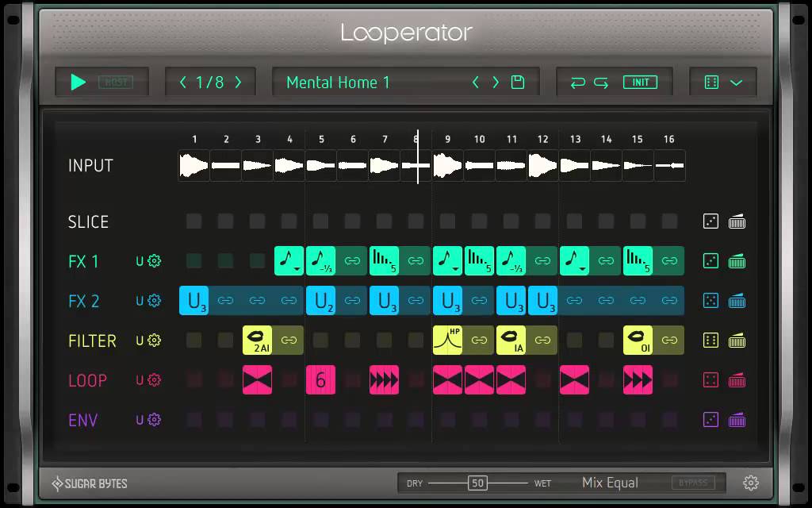Open the Mix Equal mode selector
This screenshot has height=508, width=812.
click(x=610, y=483)
